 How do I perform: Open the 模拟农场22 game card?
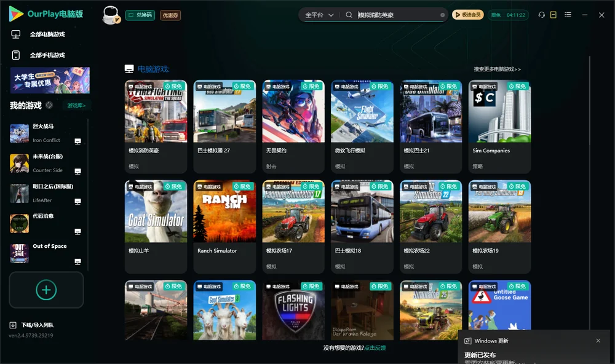pyautogui.click(x=430, y=227)
